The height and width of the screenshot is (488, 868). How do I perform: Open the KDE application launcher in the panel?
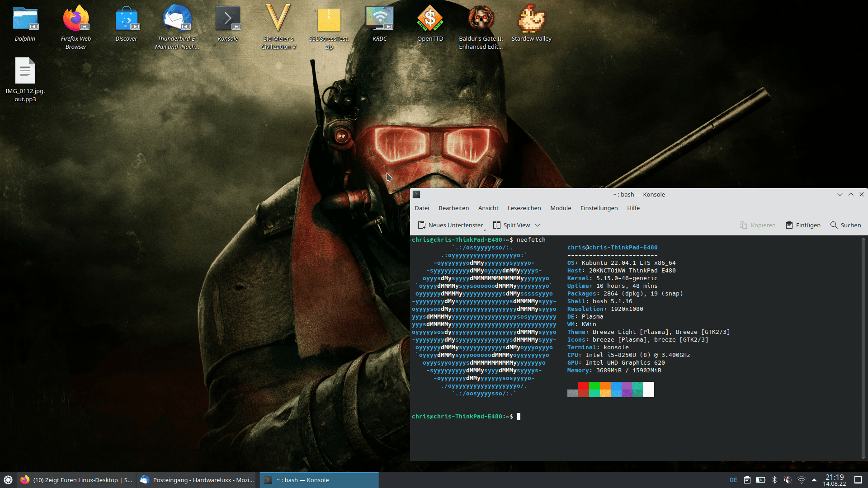click(x=8, y=480)
